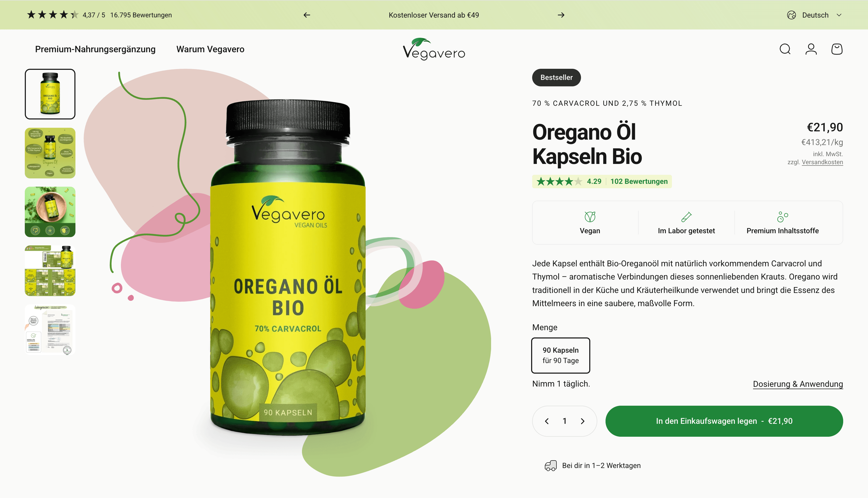Click the 102 Bewertungen star rating

(602, 181)
